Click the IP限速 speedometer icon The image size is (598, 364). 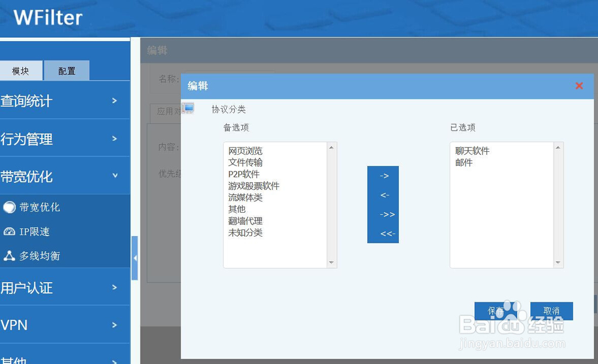click(x=9, y=231)
